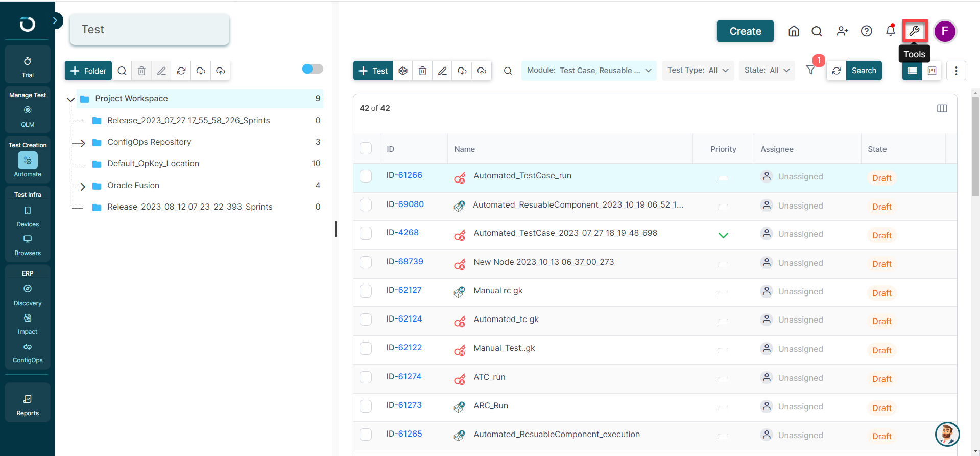Open Impact under ERP
The image size is (980, 456).
tap(28, 324)
